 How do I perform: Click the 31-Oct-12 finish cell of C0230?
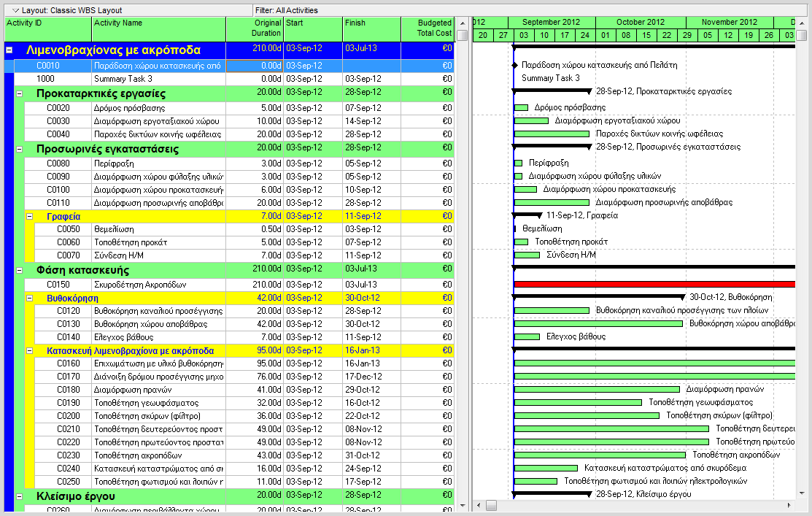(x=372, y=455)
